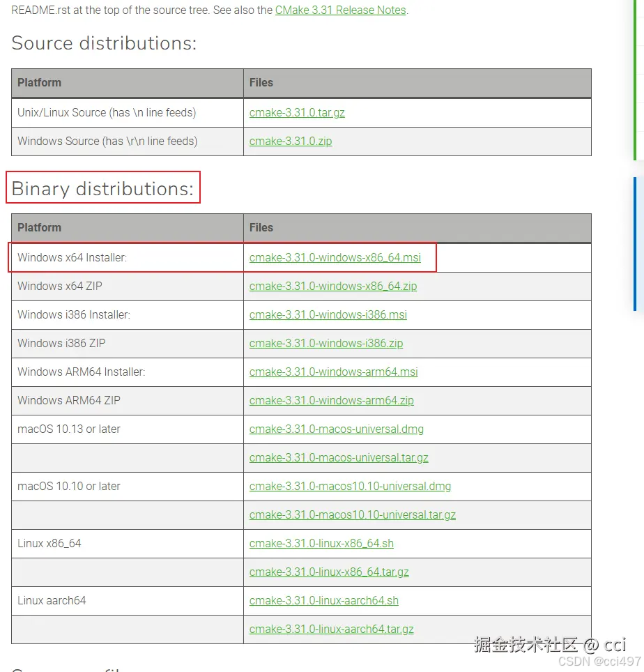644x672 pixels.
Task: Click 'Platform' header of Binary distributions table
Action: [128, 227]
